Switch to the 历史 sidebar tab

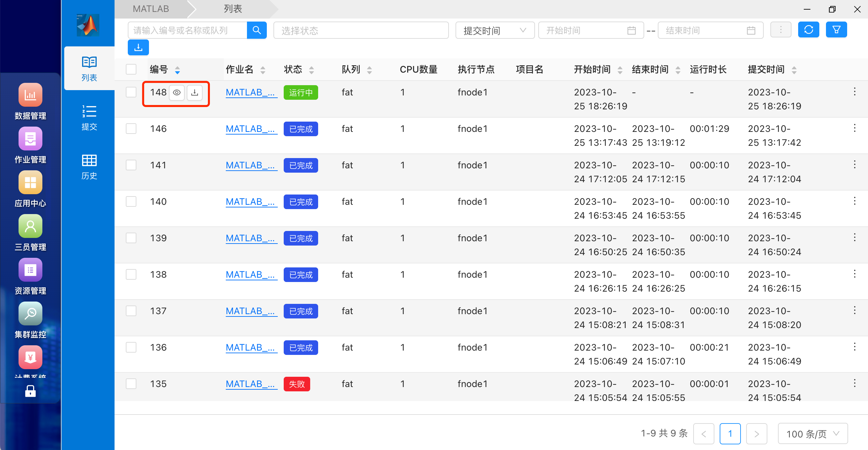[89, 167]
